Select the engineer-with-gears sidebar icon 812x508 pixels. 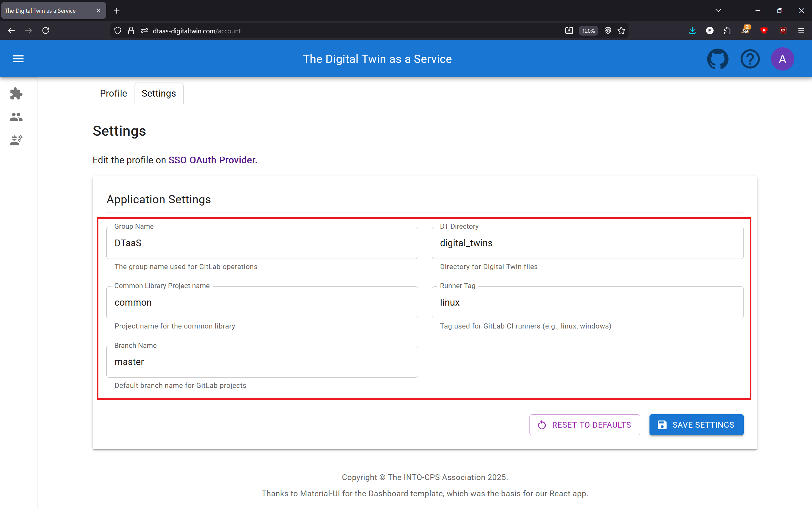click(x=16, y=140)
